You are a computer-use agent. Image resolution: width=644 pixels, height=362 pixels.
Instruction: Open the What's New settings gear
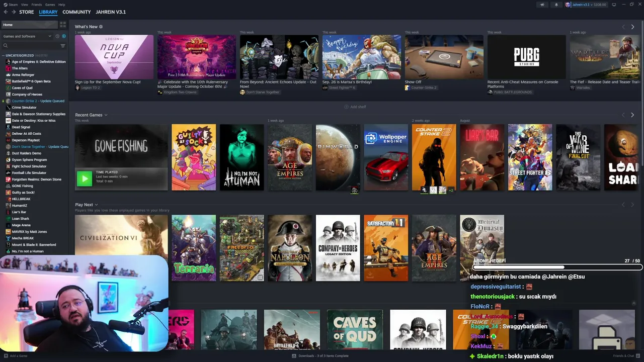click(x=101, y=27)
